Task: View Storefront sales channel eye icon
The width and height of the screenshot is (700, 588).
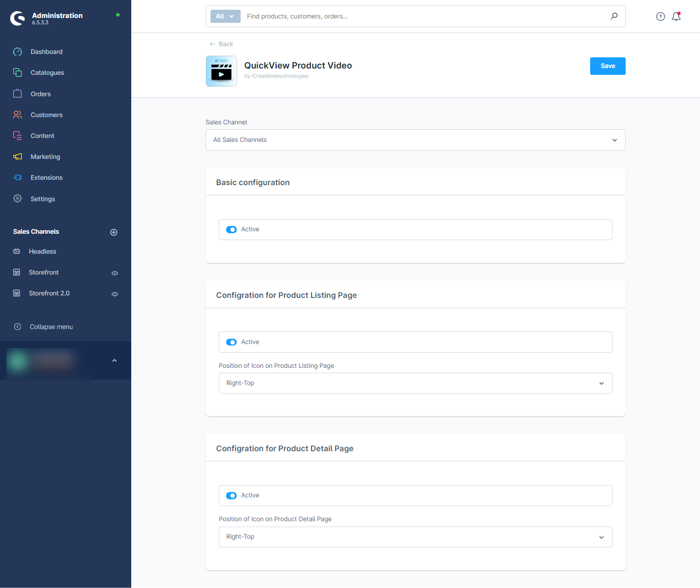Action: (115, 273)
